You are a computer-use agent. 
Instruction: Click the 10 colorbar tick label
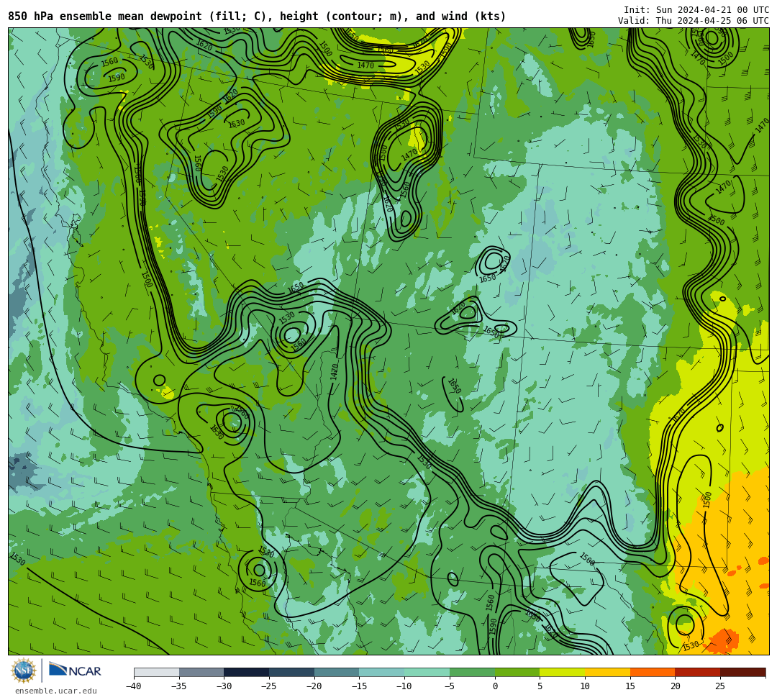[585, 686]
